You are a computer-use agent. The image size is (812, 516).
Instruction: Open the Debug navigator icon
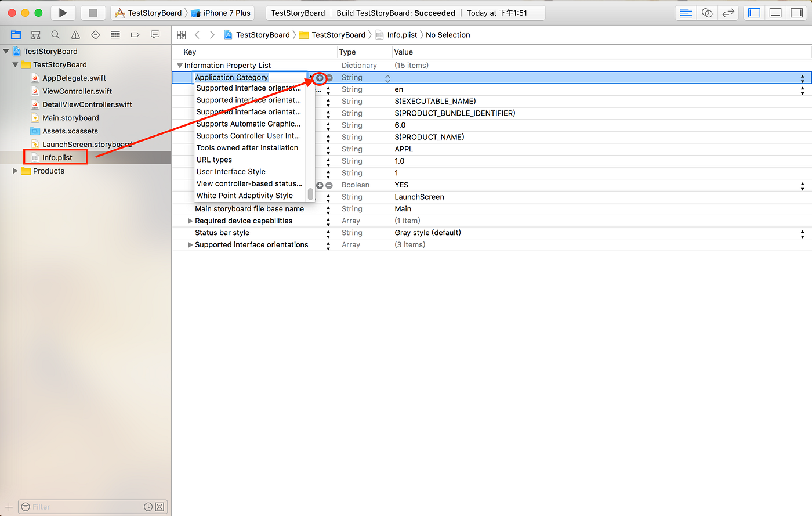[115, 35]
